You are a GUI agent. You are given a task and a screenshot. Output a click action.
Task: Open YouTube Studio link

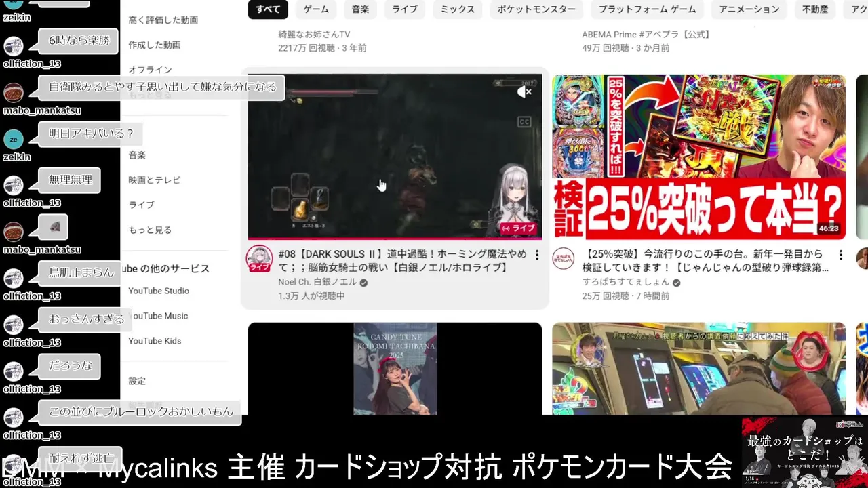pos(159,291)
